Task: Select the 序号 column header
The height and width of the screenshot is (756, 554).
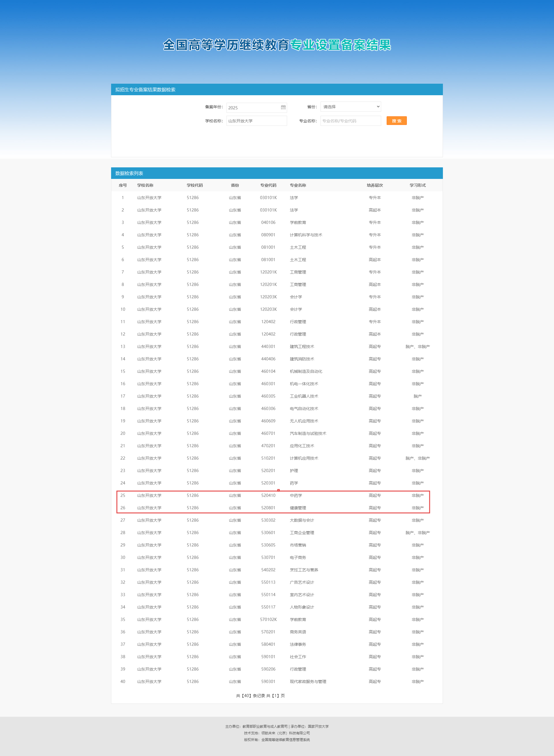Action: pos(123,185)
